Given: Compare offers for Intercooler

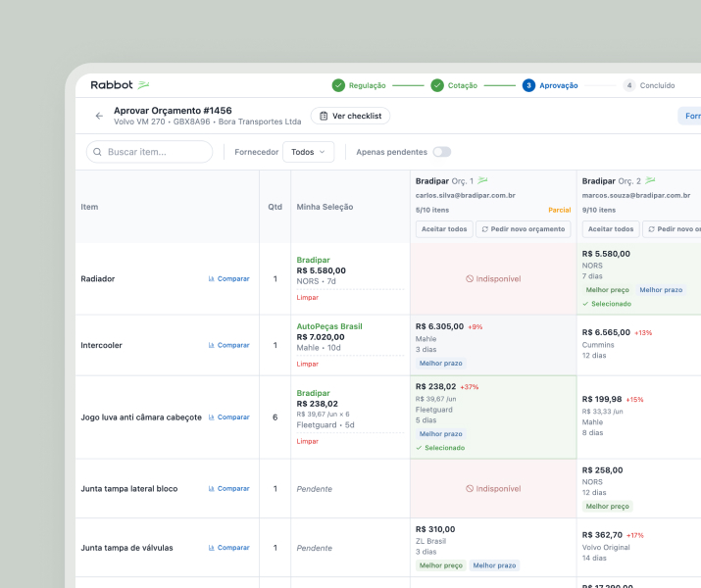Looking at the screenshot, I should [x=228, y=345].
